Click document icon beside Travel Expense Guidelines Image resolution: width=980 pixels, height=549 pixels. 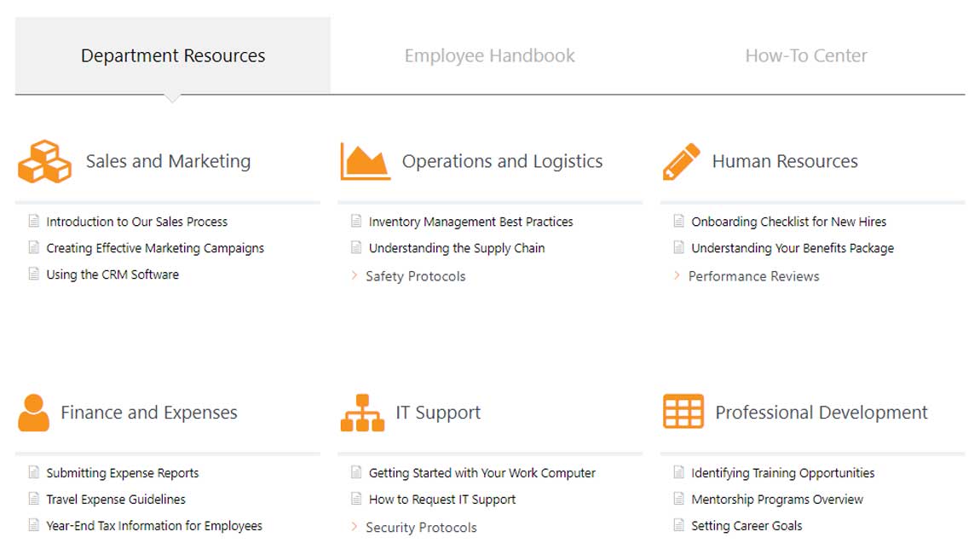coord(34,500)
